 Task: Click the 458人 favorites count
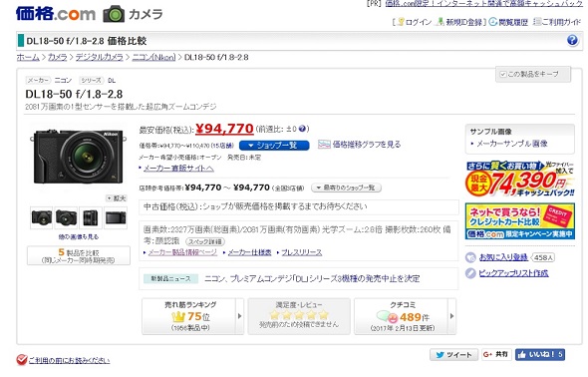[543, 257]
